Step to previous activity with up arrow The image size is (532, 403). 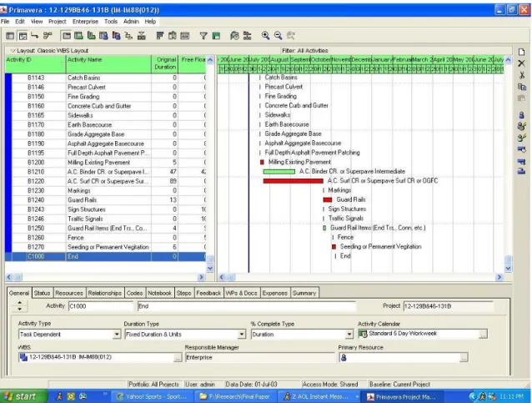pyautogui.click(x=20, y=302)
